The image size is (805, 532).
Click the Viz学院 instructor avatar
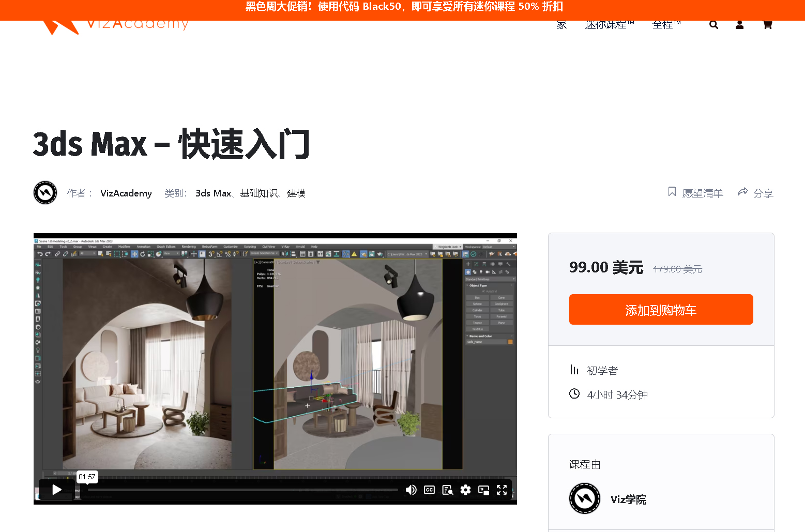click(585, 498)
